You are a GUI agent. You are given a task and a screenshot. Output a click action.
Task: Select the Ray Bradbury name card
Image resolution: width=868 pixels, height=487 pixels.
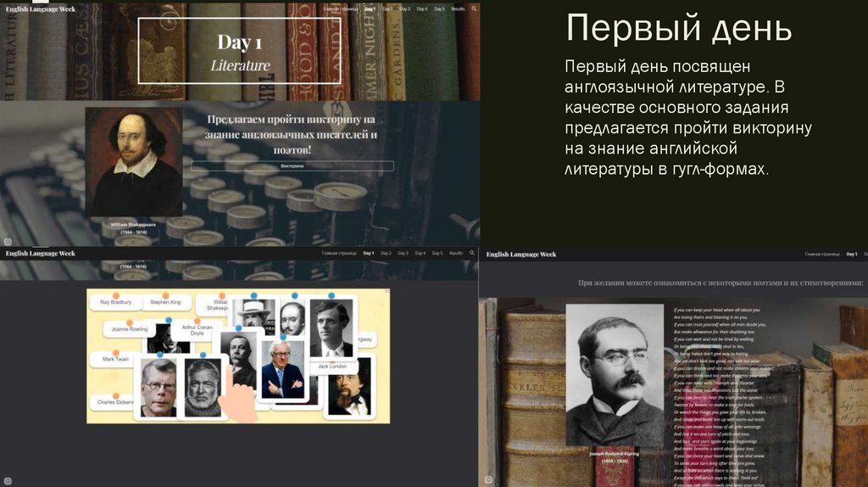tap(116, 303)
